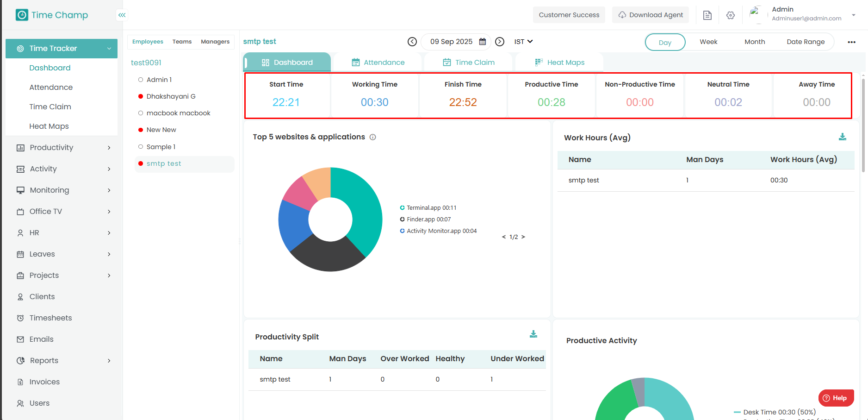The image size is (868, 420).
Task: Open the Admin account dropdown
Action: pyautogui.click(x=854, y=15)
